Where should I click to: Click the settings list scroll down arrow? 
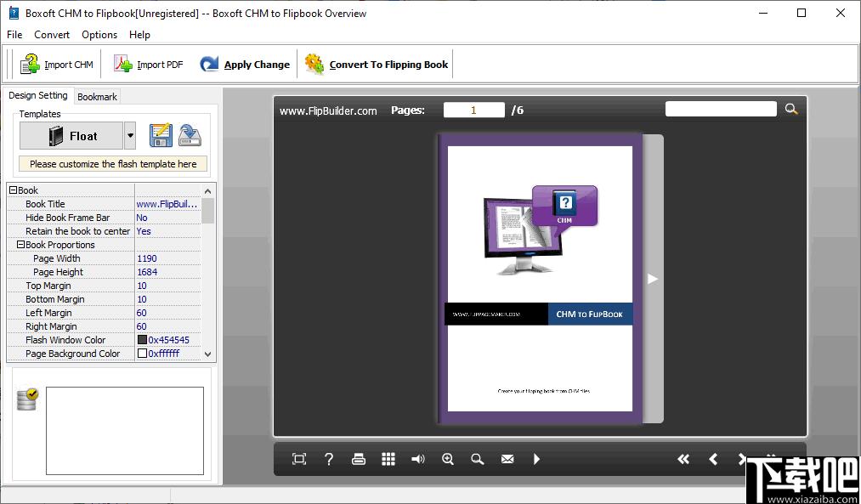coord(207,354)
